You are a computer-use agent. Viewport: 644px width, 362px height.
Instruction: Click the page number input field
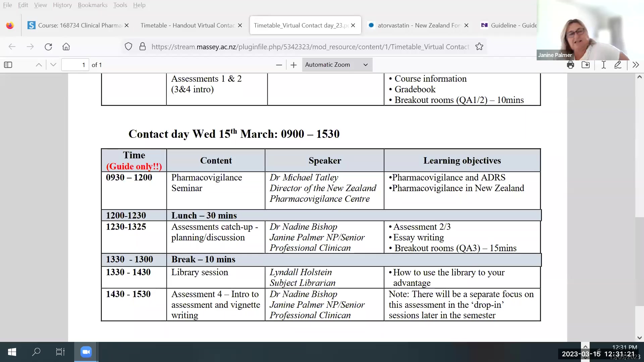pos(75,65)
